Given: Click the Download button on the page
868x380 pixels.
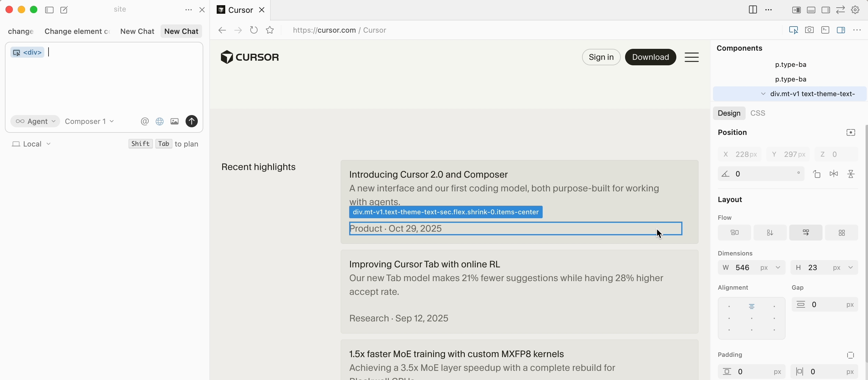Looking at the screenshot, I should point(650,57).
